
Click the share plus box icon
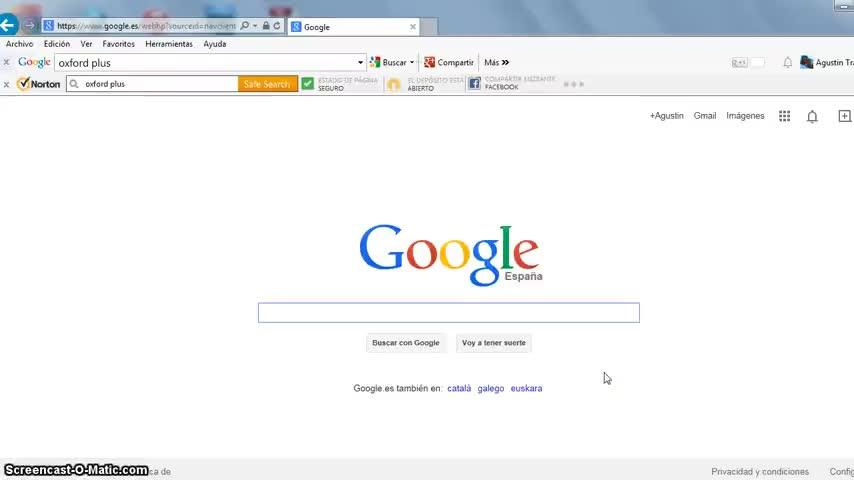(x=844, y=116)
